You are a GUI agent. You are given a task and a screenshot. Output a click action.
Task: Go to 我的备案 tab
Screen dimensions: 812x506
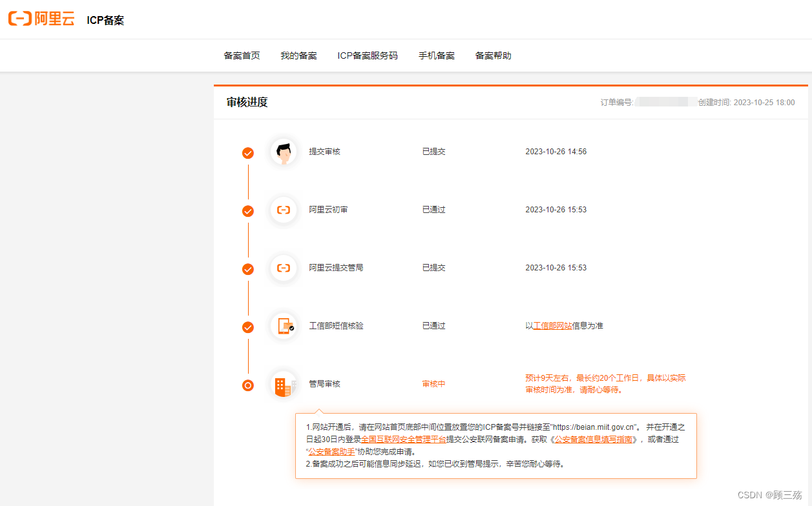pyautogui.click(x=298, y=56)
